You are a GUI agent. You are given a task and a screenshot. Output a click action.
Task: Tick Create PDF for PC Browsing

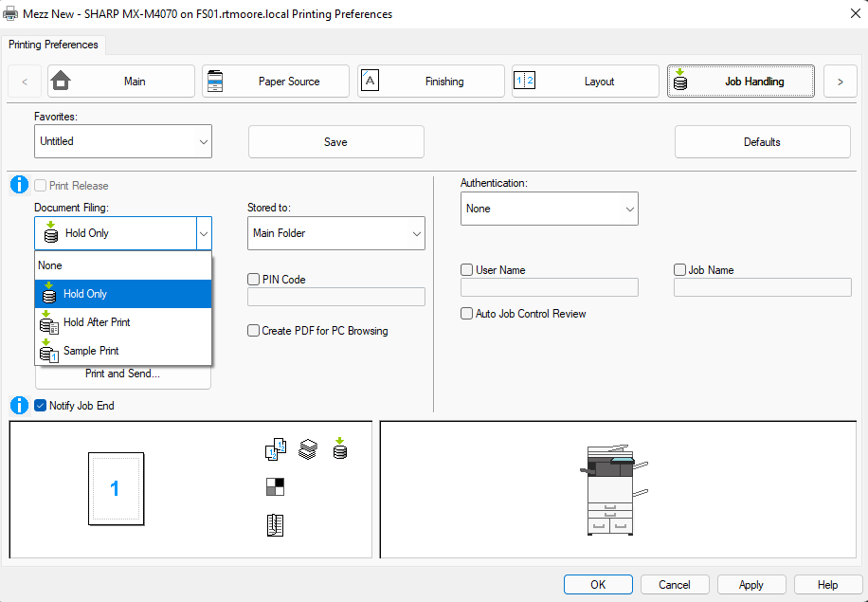pos(254,331)
